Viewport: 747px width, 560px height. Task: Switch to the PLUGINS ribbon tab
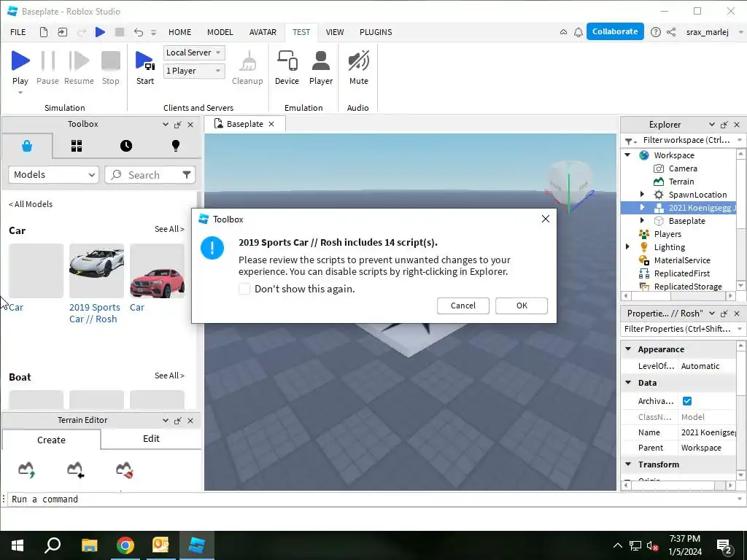(376, 32)
